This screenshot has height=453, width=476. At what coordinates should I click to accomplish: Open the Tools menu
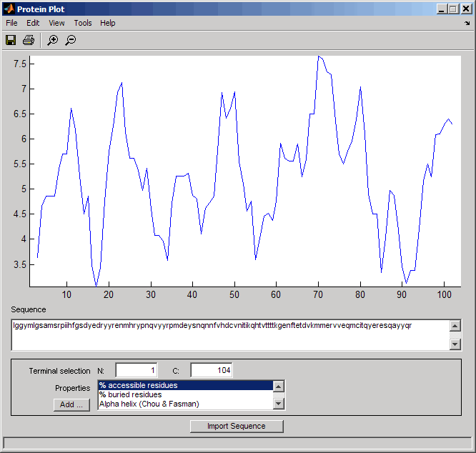(x=83, y=23)
